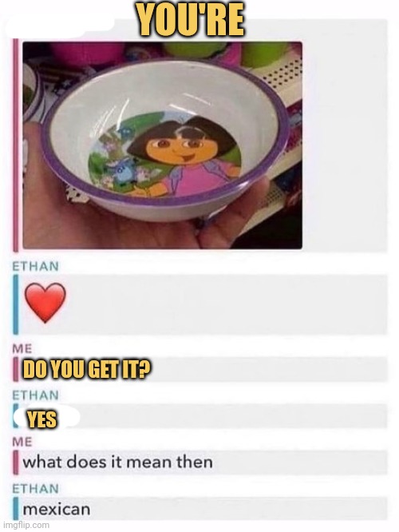Click the ME label above 'what does it mean'
Screen dimensions: 399x532
[x=22, y=442]
